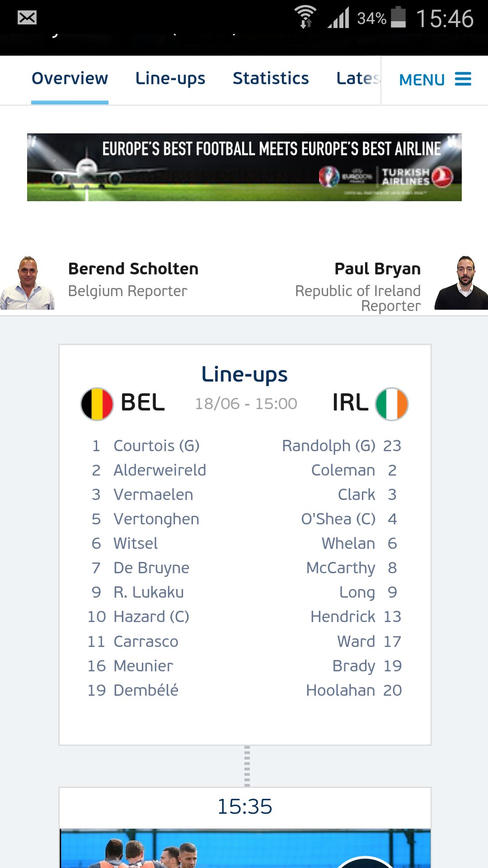The height and width of the screenshot is (868, 488).
Task: Tap the Wi-Fi status icon
Action: [305, 17]
